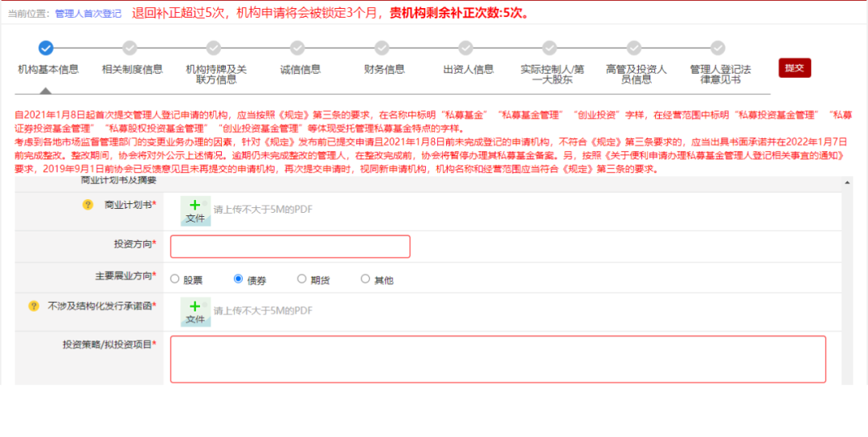Click the red 提交 button
Screen dimensions: 868x437
(794, 68)
